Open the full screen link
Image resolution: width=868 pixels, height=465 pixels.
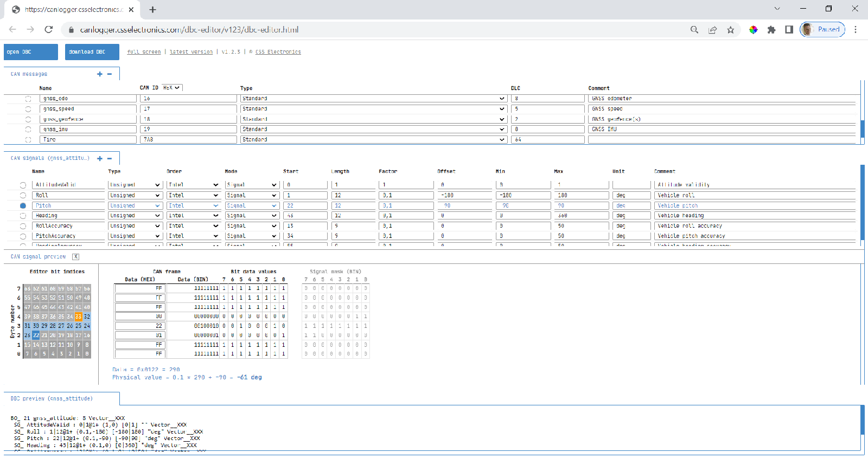click(x=144, y=52)
